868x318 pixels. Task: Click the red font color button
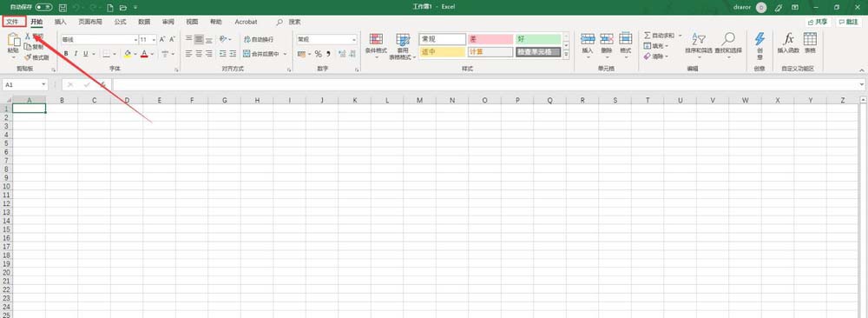(144, 54)
